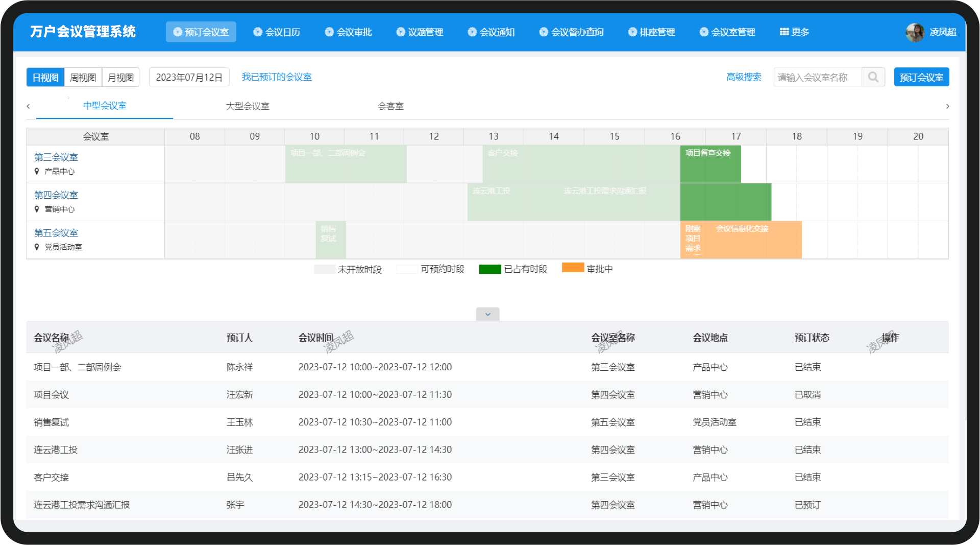This screenshot has height=545, width=980.
Task: Switch to 月视图 view
Action: 120,77
